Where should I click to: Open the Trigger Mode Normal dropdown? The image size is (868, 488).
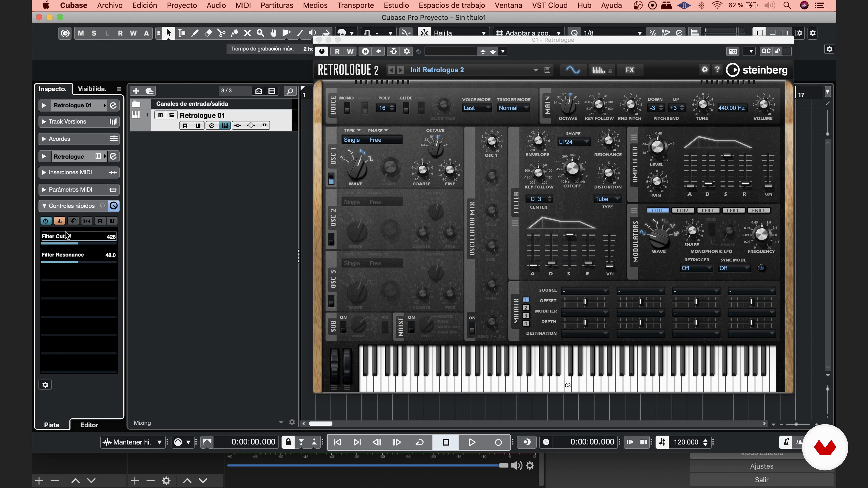tap(514, 108)
